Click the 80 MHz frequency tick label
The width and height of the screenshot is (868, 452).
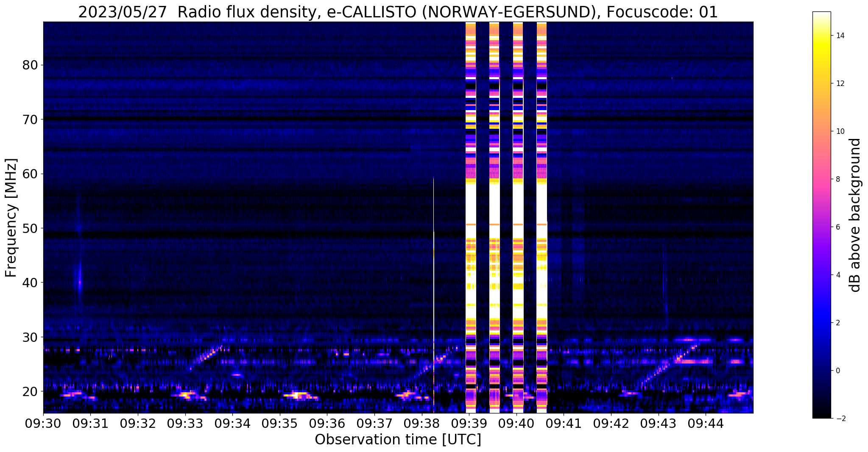[x=30, y=65]
